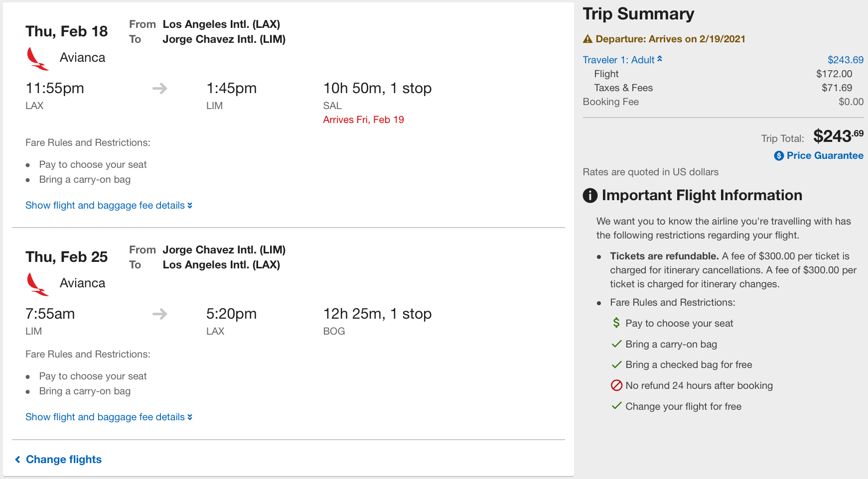Expand the outbound flight and baggage fee details

pos(109,206)
